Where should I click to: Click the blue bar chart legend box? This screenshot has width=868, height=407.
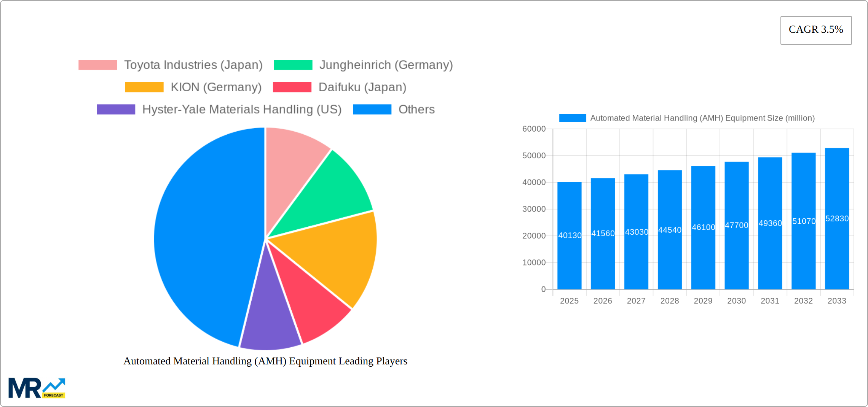click(573, 118)
